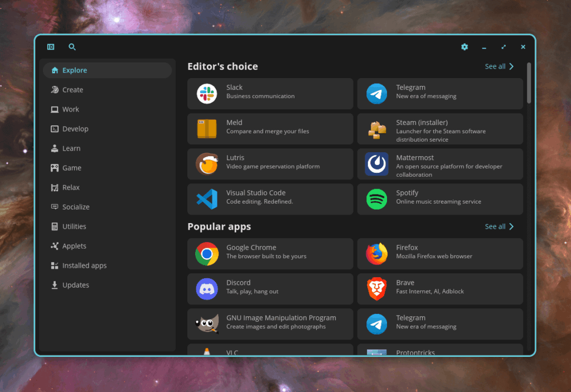571x392 pixels.
Task: Click 'Video game preservation platform' text
Action: coord(273,167)
